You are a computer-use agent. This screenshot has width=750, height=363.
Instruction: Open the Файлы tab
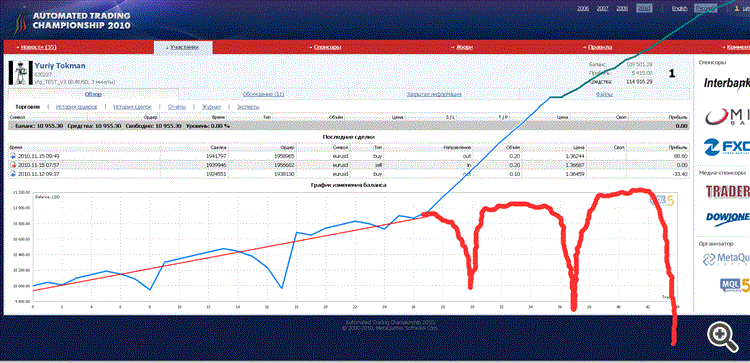click(x=605, y=95)
